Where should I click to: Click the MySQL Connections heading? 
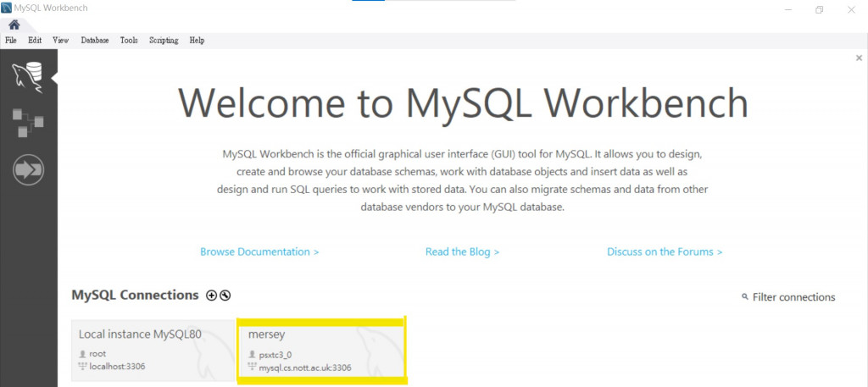(x=135, y=296)
